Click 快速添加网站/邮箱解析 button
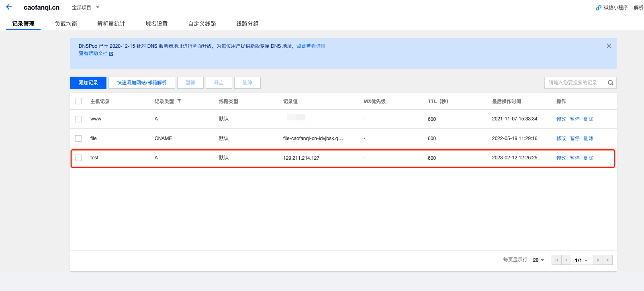The image size is (644, 291). pyautogui.click(x=142, y=83)
